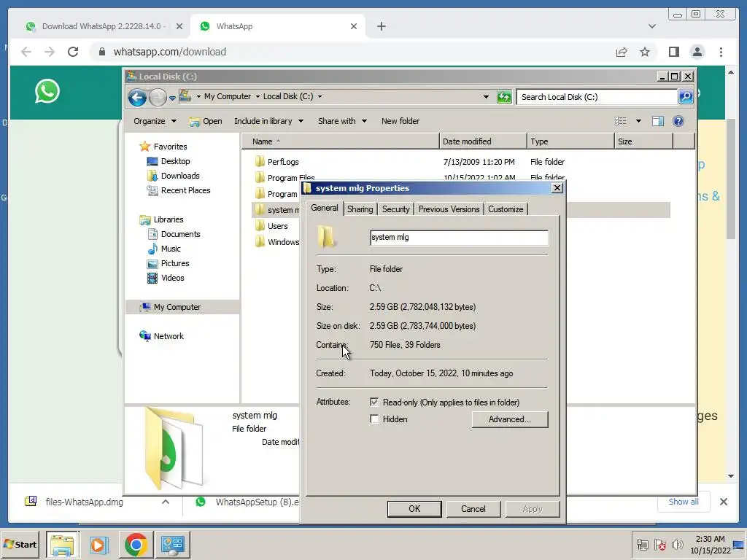
Task: Click the Start button
Action: point(20,544)
